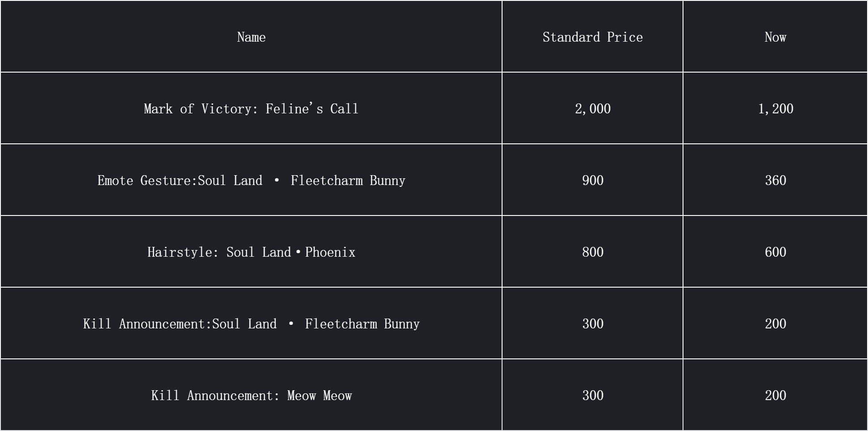Click Fleetcharm Bunny announcement's 300 price
Screen dimensions: 868x431
click(592, 324)
